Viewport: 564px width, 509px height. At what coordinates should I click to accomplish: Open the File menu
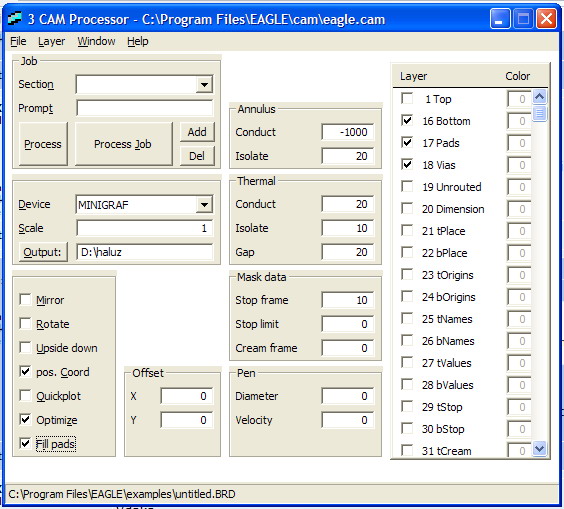[x=18, y=41]
